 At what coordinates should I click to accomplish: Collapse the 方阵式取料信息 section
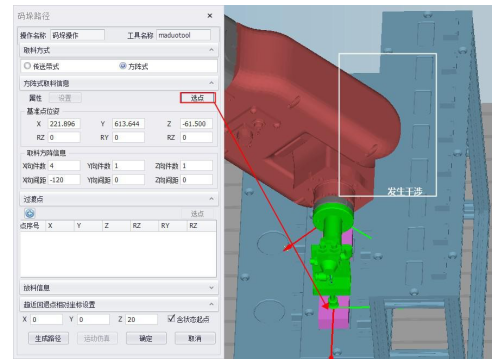point(211,83)
